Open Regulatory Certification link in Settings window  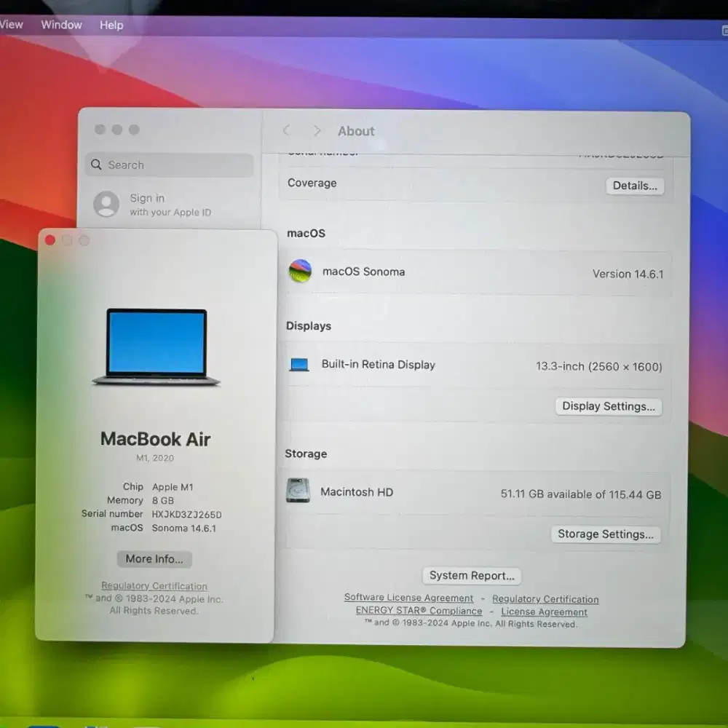(545, 599)
